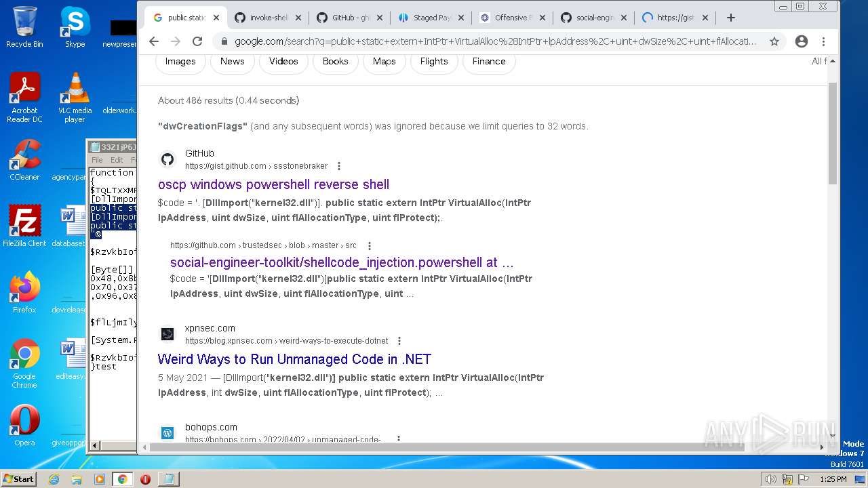868x488 pixels.
Task: Open the Firefox desktop shortcut
Action: pos(24,292)
